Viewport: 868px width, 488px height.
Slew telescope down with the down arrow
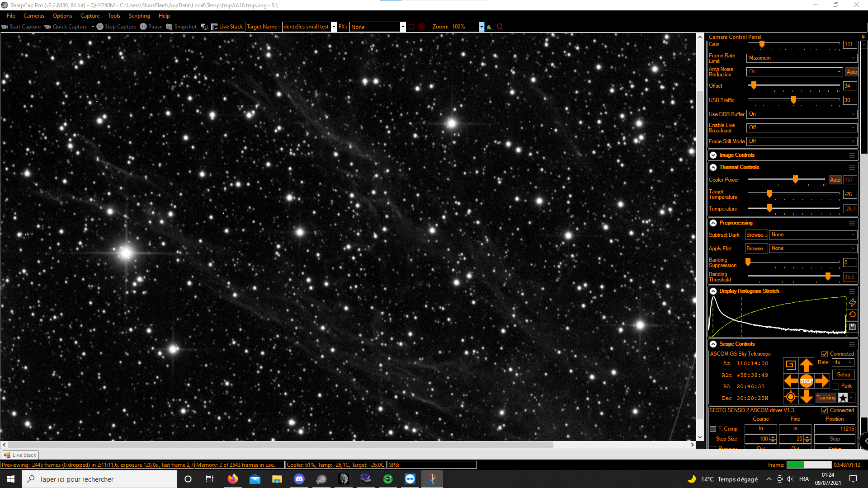(x=806, y=397)
